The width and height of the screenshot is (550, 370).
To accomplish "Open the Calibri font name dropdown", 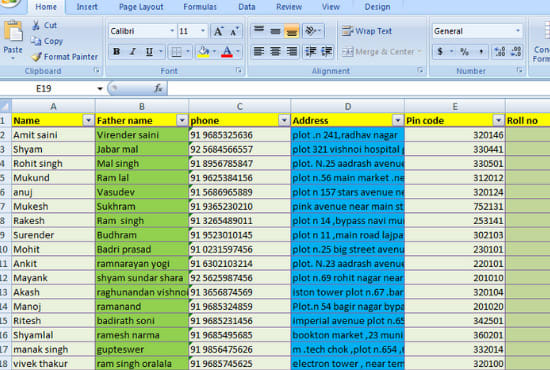I will pos(172,31).
